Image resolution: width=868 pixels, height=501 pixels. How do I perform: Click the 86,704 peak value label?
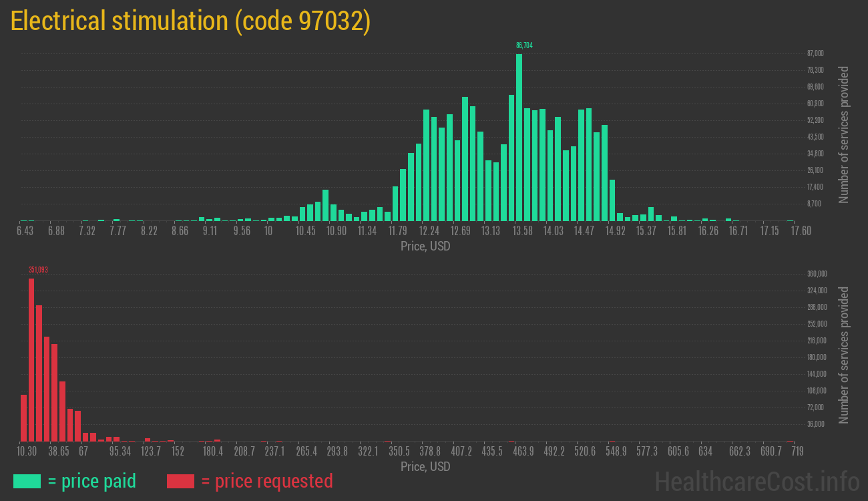tap(524, 45)
